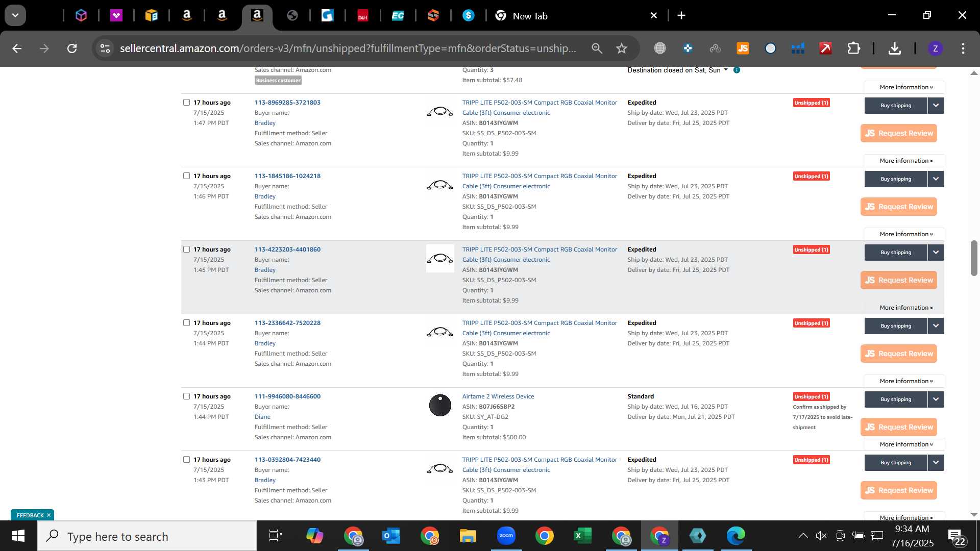Open Buy shipping dropdown arrow for order 113-4223203-4401860
980x551 pixels.
tap(936, 253)
